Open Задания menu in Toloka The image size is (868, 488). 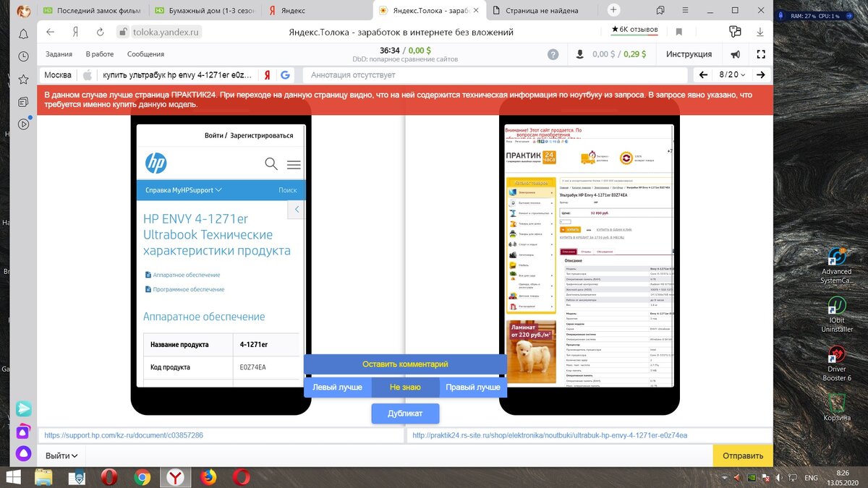(59, 54)
